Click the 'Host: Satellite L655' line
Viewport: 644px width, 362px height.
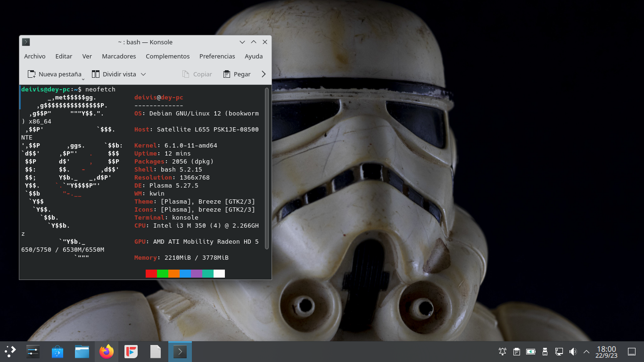click(197, 129)
